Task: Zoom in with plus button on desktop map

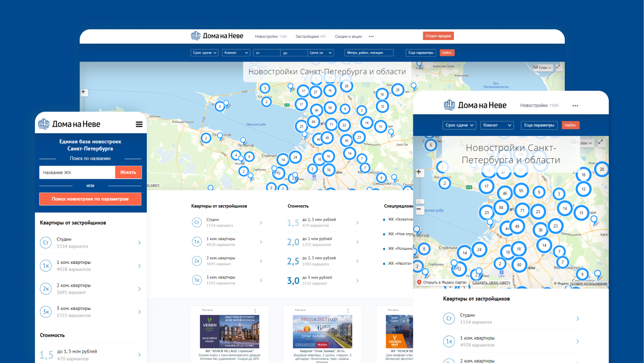Action: click(84, 92)
